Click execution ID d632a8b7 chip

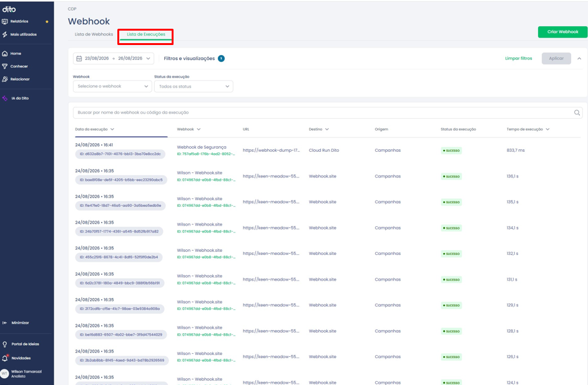point(120,154)
